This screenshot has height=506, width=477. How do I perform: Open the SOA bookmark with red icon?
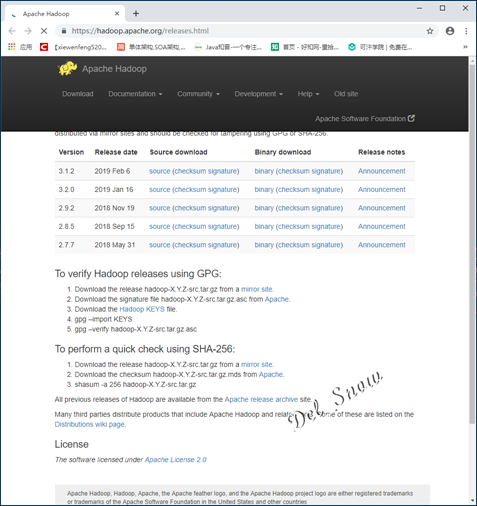(151, 47)
